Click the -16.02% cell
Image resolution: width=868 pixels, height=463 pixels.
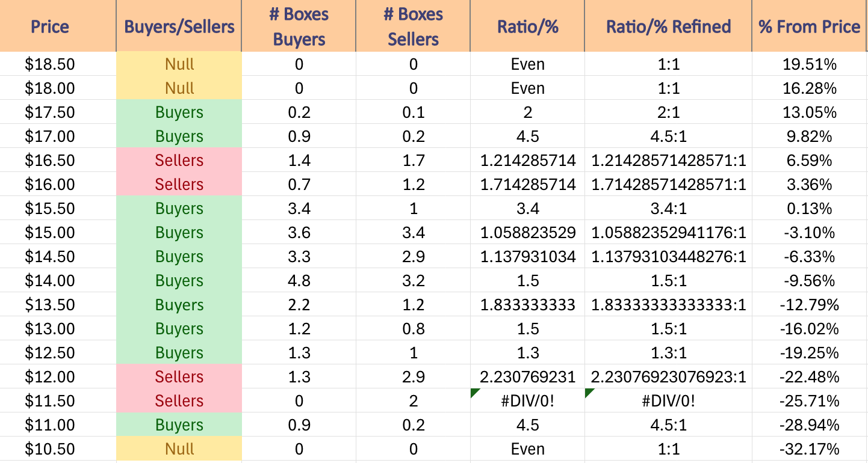point(810,329)
